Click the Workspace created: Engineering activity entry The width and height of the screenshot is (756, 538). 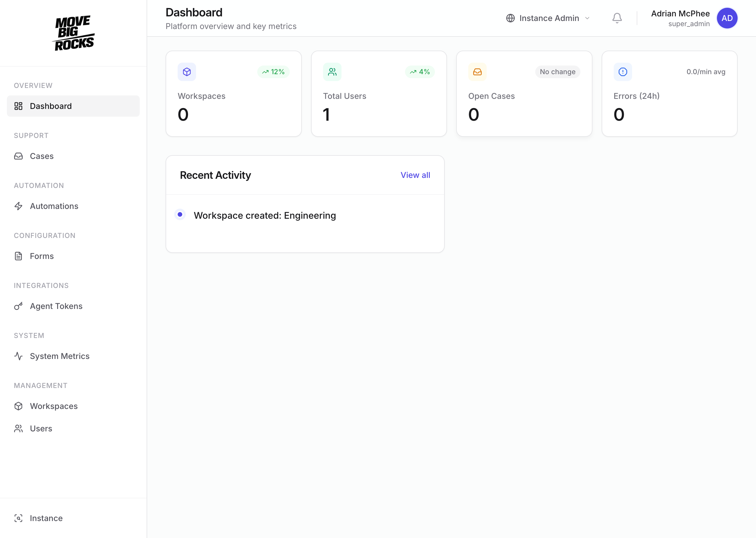coord(264,216)
